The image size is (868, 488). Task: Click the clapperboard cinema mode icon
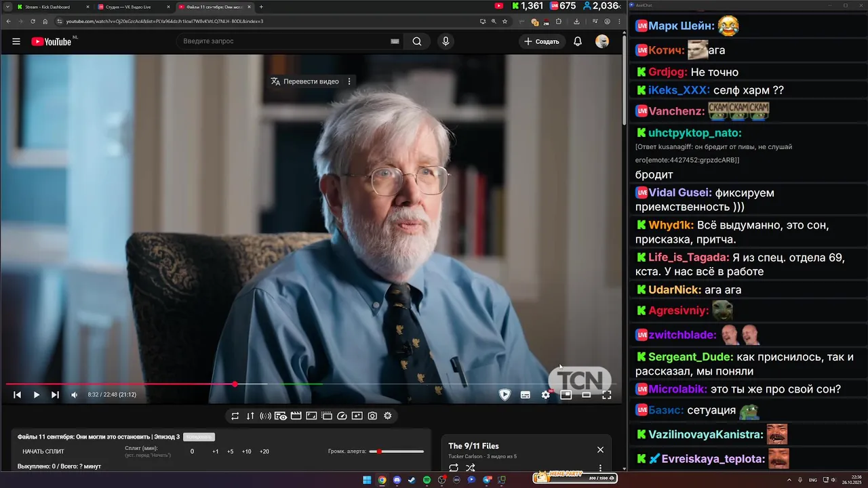296,416
